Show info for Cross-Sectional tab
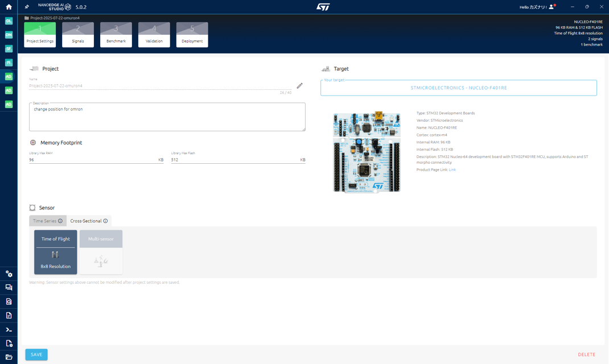The height and width of the screenshot is (364, 609). 105,221
